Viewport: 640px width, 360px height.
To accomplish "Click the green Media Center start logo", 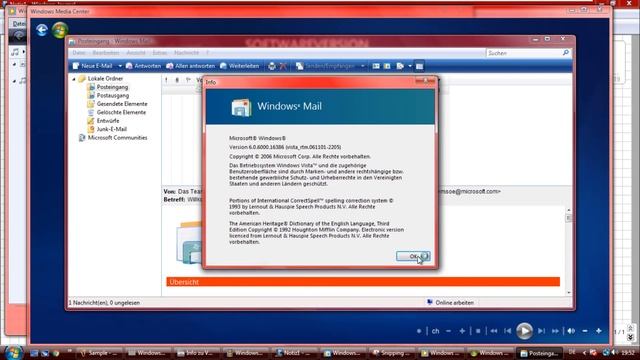I will [60, 30].
